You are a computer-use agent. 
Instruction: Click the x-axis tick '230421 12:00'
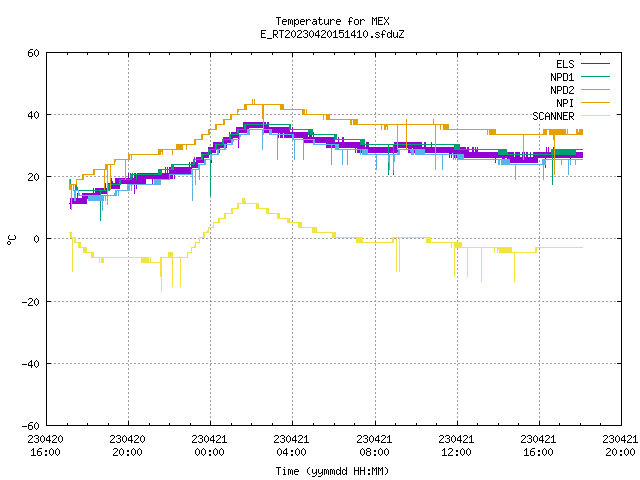(456, 446)
